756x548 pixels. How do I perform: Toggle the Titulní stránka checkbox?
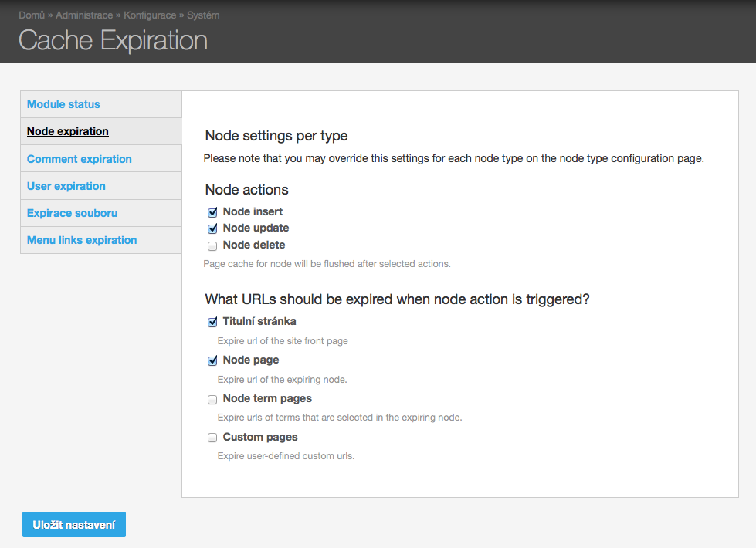pos(212,322)
